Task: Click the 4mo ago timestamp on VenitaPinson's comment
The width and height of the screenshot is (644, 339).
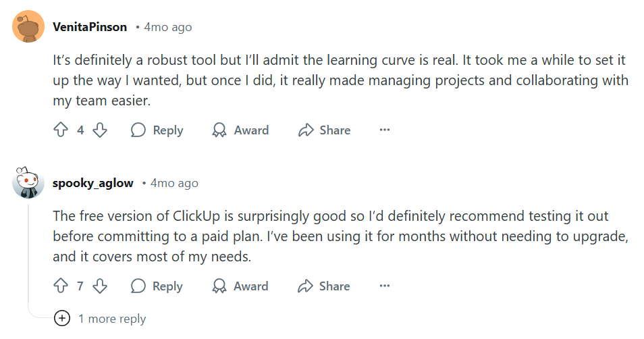Action: [x=167, y=27]
